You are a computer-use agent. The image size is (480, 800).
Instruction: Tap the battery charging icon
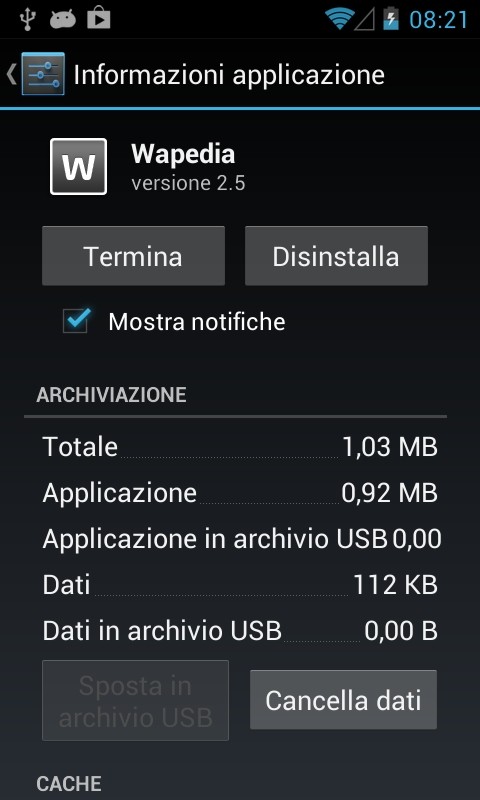391,19
